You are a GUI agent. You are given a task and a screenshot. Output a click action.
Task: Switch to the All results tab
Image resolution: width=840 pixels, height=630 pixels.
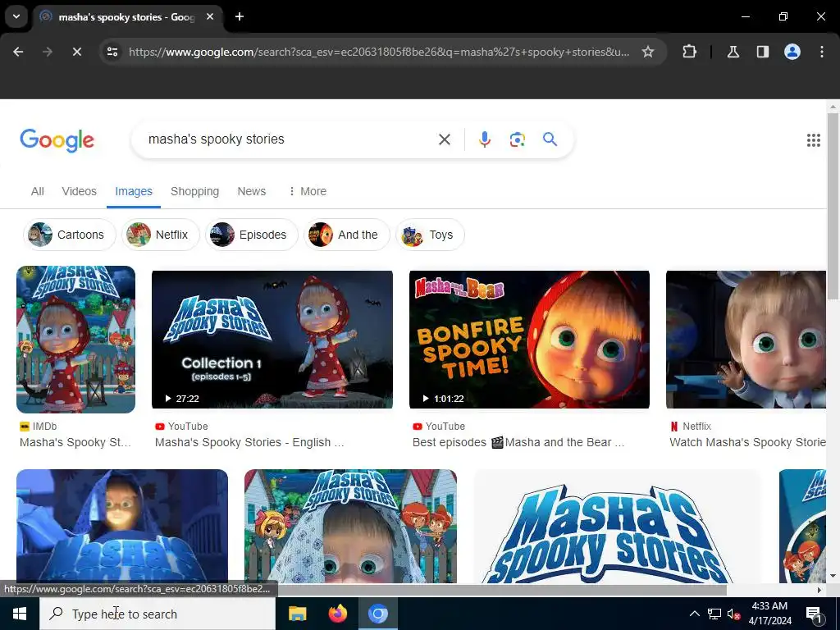pyautogui.click(x=38, y=191)
